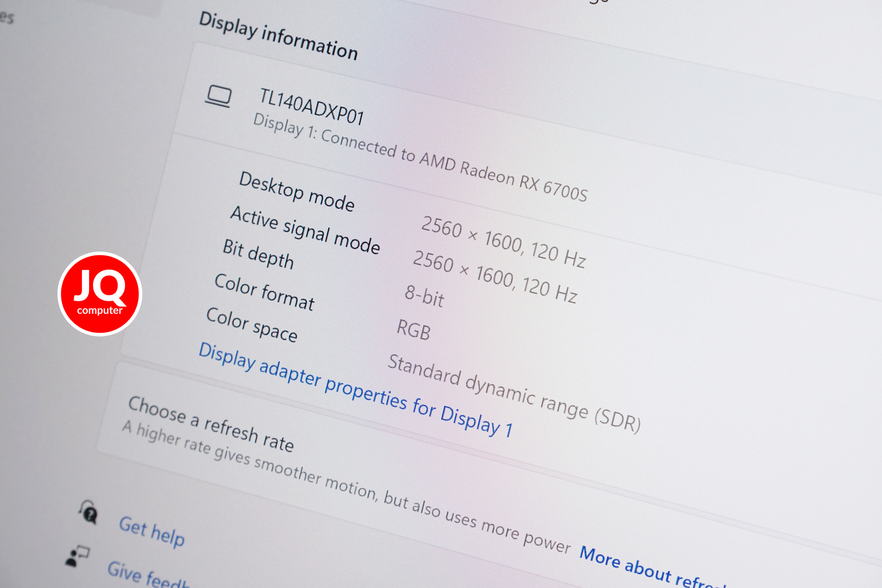Click the Active signal mode value 2560 × 1600, 120 Hz
The image size is (882, 588).
(495, 277)
